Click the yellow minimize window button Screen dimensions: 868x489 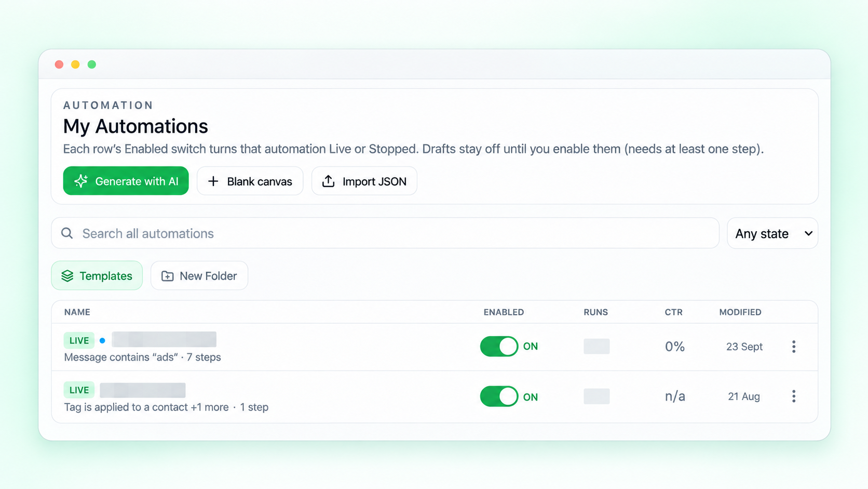tap(75, 64)
